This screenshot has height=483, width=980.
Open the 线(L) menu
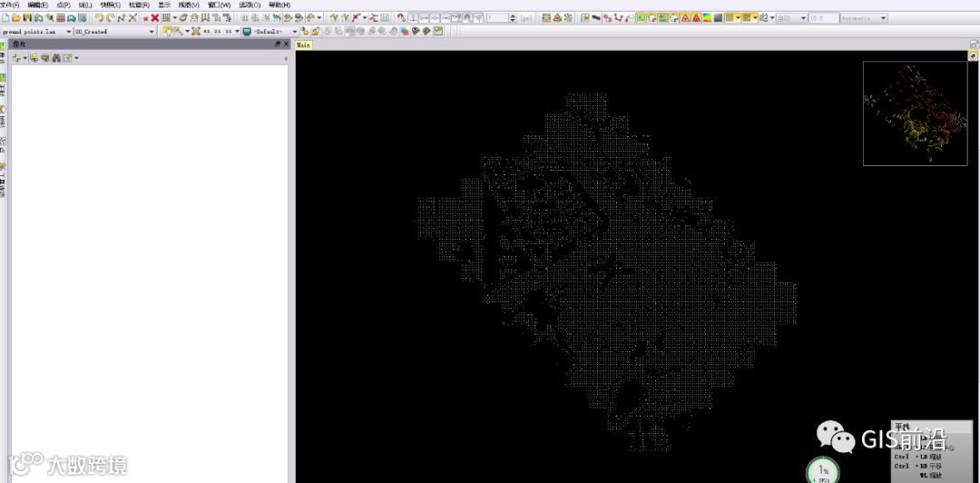[x=85, y=5]
